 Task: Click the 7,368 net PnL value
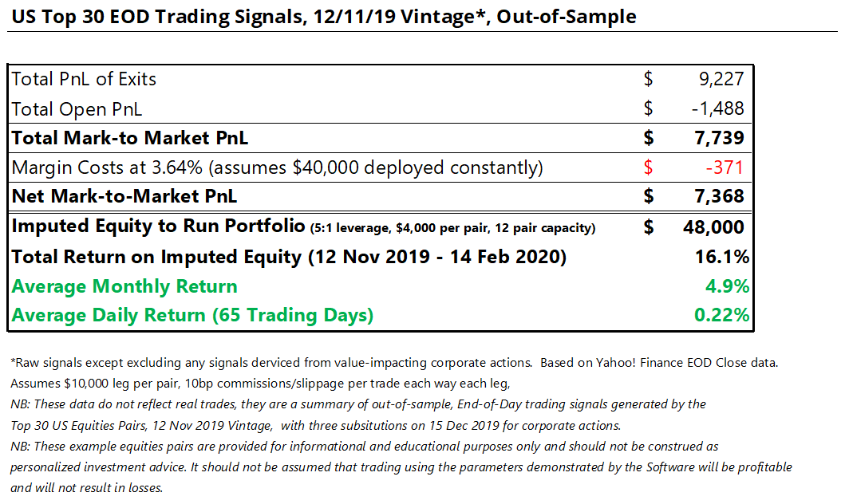tap(717, 196)
